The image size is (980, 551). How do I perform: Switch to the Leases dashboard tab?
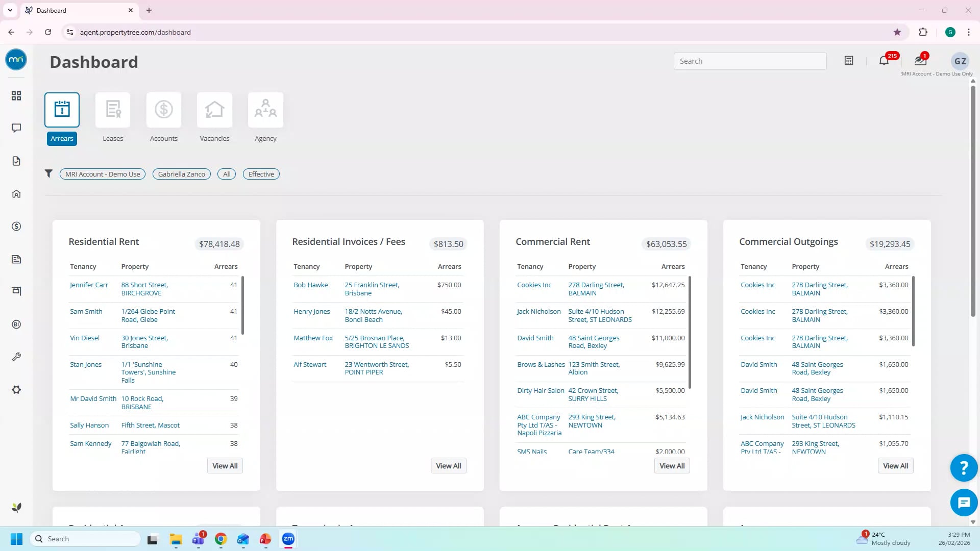113,119
